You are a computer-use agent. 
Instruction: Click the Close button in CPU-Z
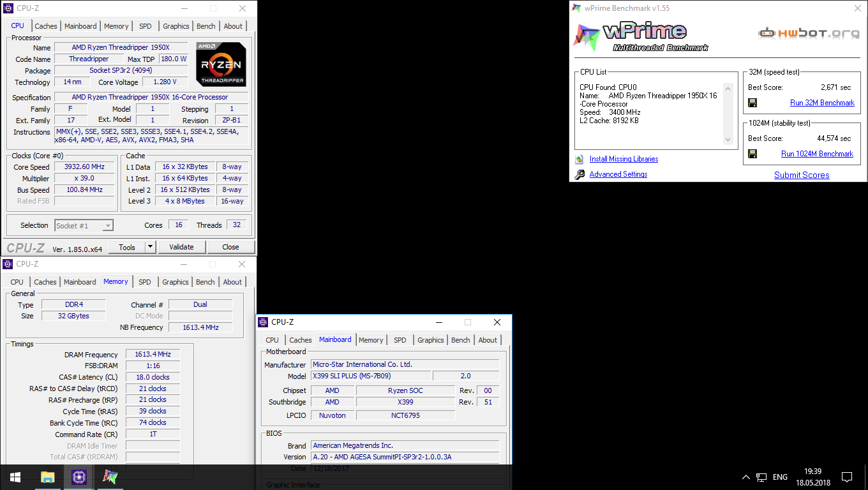230,247
